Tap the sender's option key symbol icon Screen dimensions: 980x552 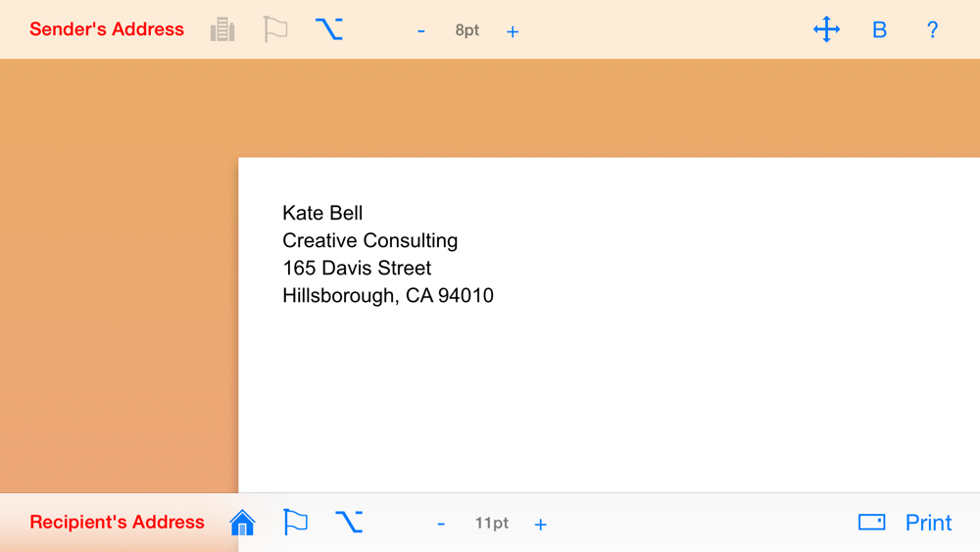[328, 29]
